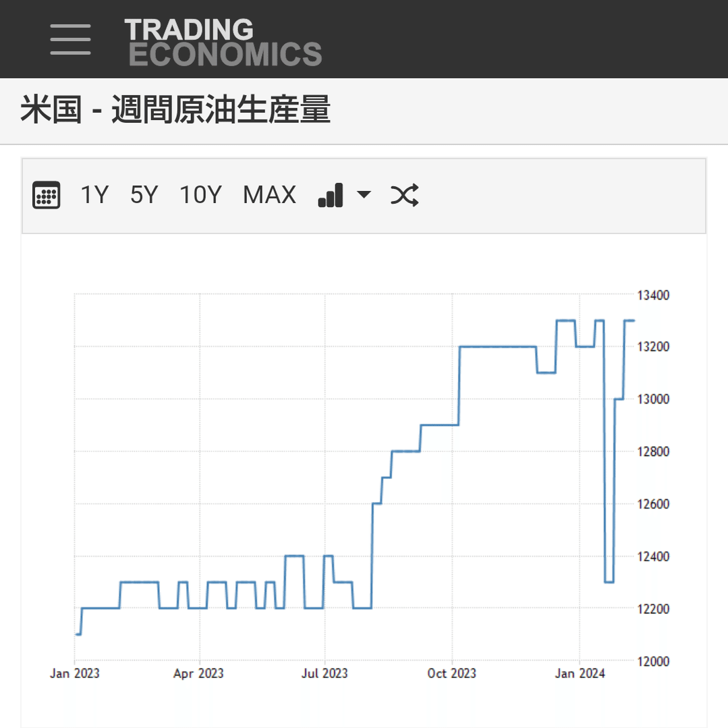Click the Apr 2023 x-axis label
728x728 pixels.
click(199, 673)
